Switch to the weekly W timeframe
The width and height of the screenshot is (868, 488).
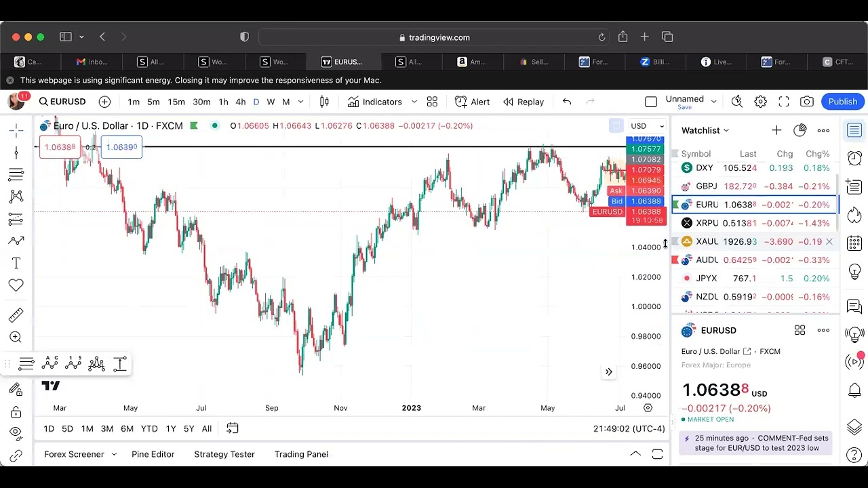(271, 102)
